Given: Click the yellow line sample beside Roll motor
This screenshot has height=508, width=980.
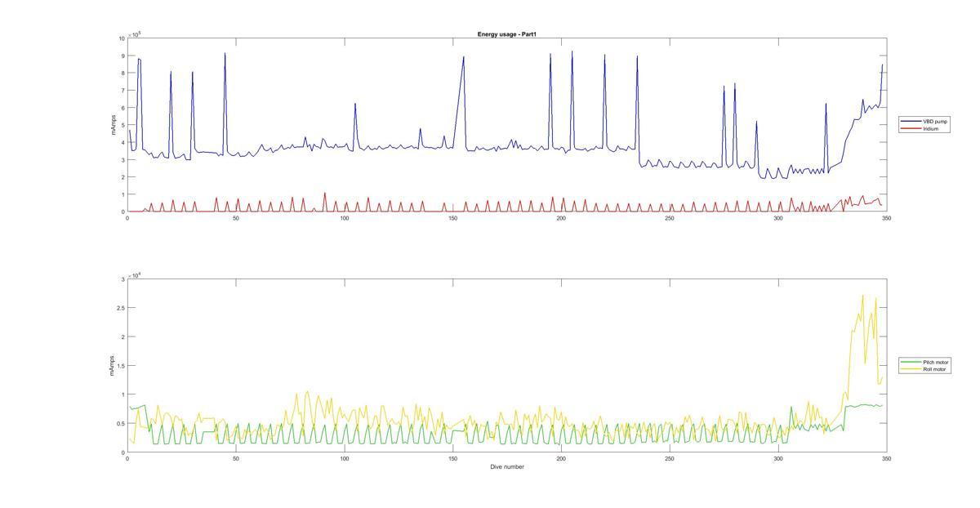Looking at the screenshot, I should tap(911, 369).
